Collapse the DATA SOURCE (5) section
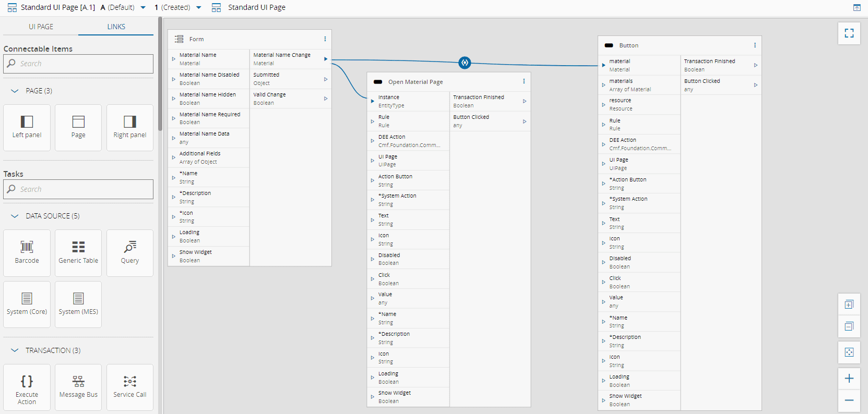This screenshot has height=414, width=868. pos(15,216)
